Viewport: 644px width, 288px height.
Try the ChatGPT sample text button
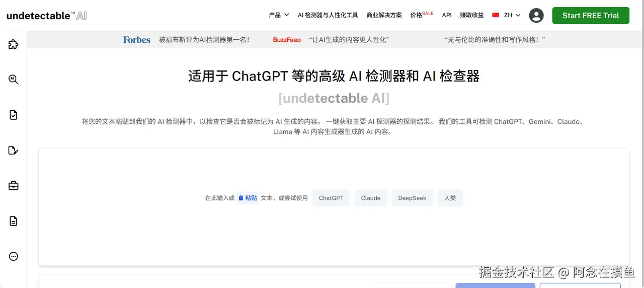(x=331, y=198)
